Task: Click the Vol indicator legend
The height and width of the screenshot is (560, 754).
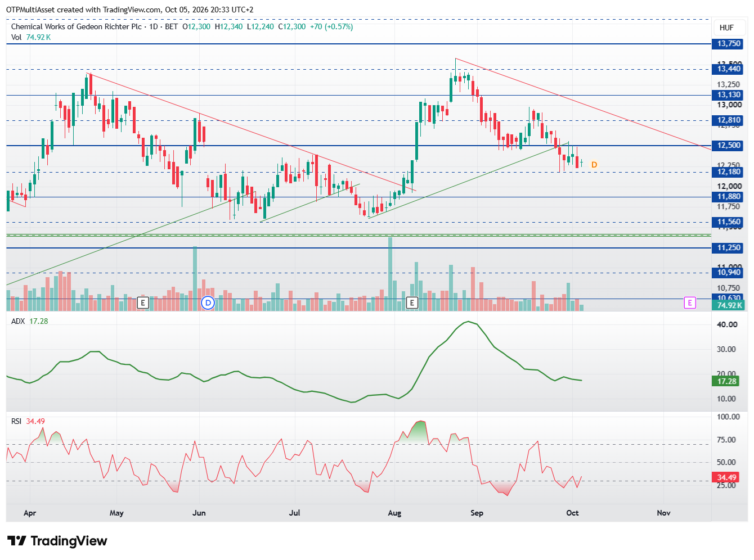Action: [x=31, y=37]
